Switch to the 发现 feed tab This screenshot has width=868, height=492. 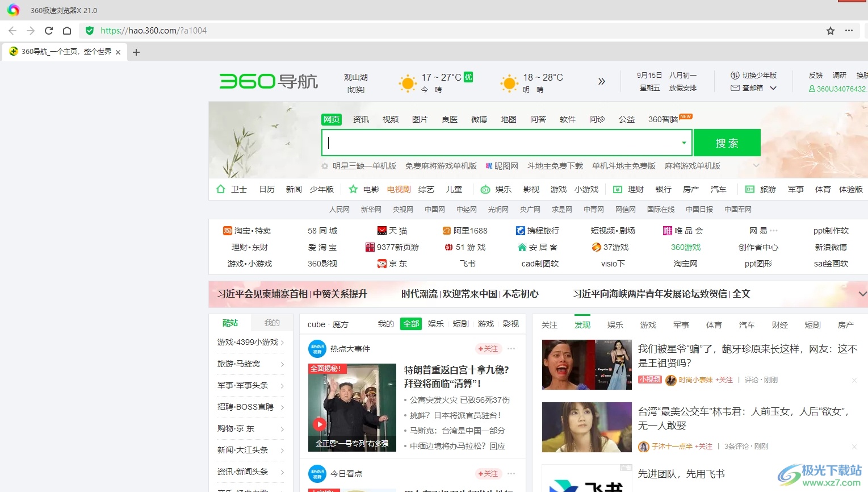(x=582, y=325)
